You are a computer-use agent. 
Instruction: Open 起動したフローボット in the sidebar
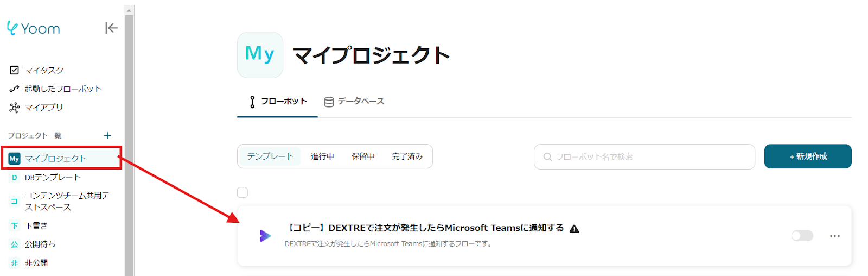(x=62, y=89)
